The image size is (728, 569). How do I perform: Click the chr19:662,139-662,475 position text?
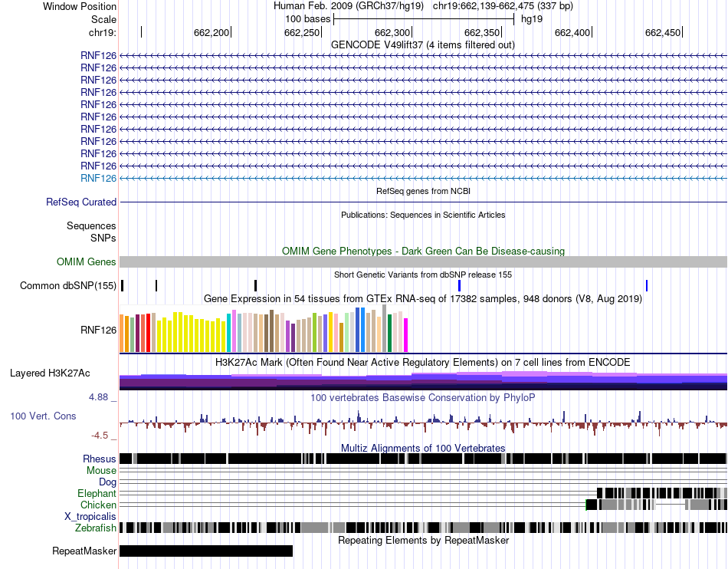503,6
